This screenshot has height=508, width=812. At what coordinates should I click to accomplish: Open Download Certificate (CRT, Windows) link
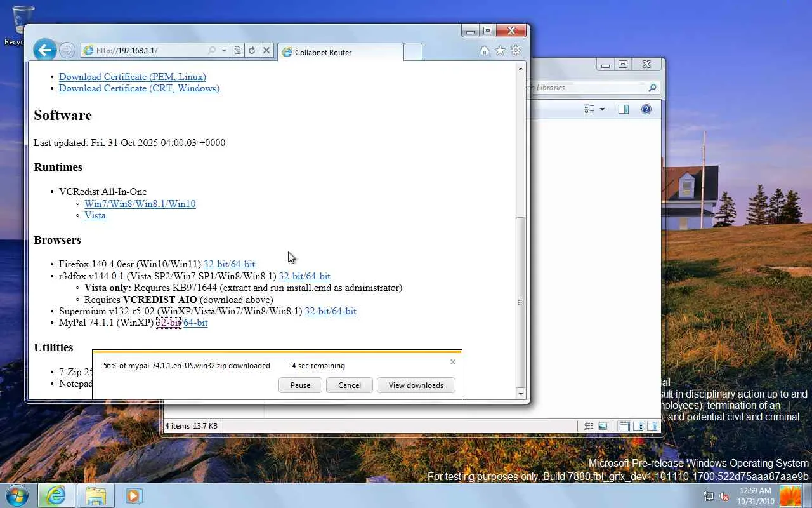(139, 88)
